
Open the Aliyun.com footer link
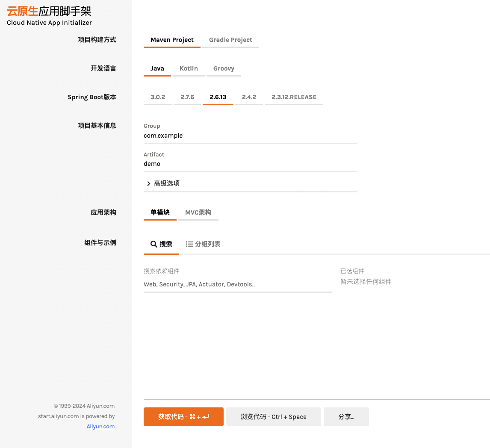click(x=100, y=427)
